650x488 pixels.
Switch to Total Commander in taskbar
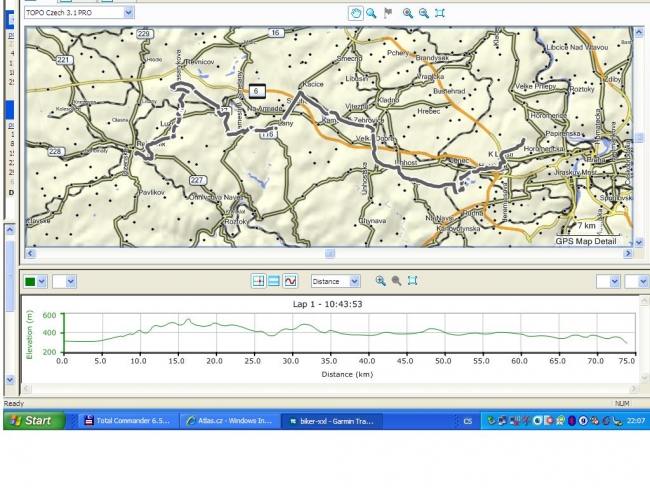pyautogui.click(x=125, y=421)
